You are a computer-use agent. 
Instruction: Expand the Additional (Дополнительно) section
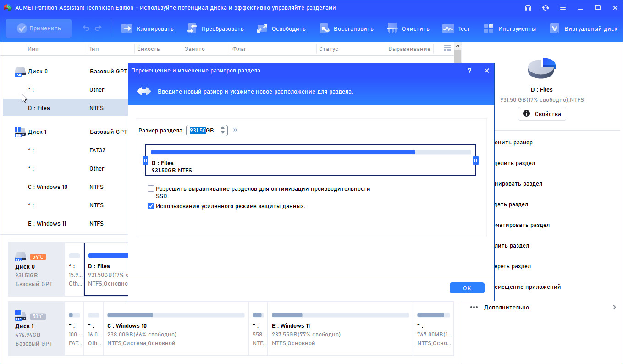point(614,307)
